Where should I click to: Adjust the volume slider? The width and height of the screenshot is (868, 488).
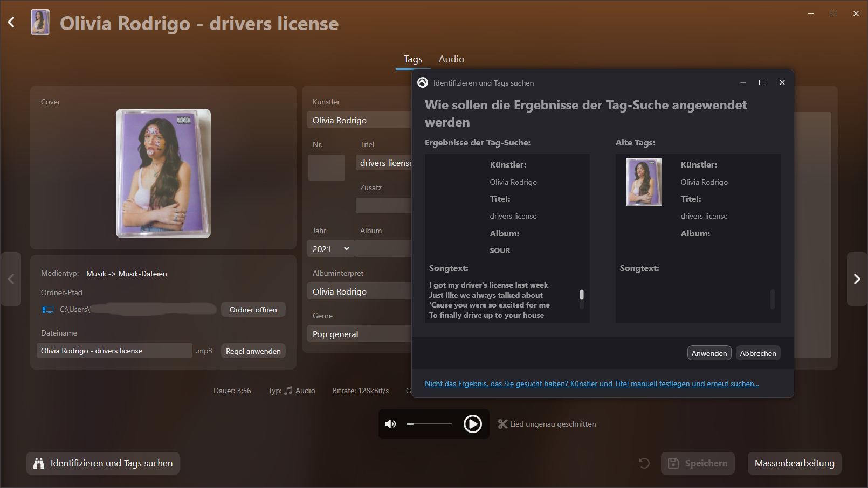(429, 424)
